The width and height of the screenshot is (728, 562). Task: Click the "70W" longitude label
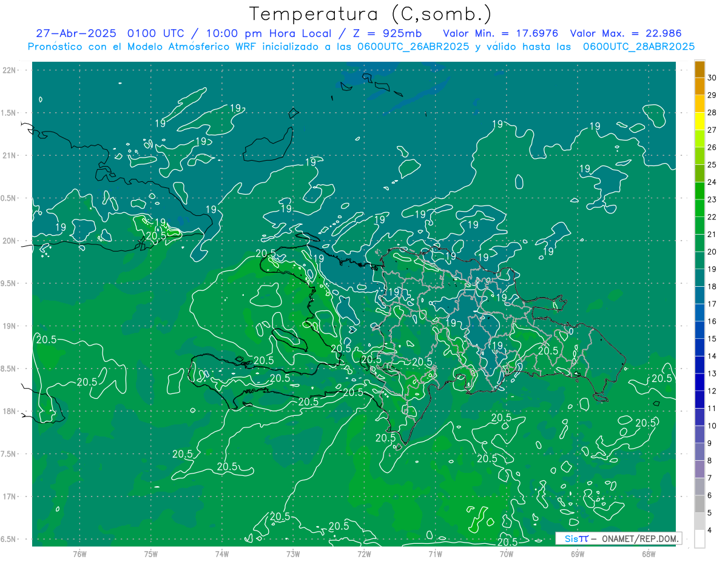[507, 554]
